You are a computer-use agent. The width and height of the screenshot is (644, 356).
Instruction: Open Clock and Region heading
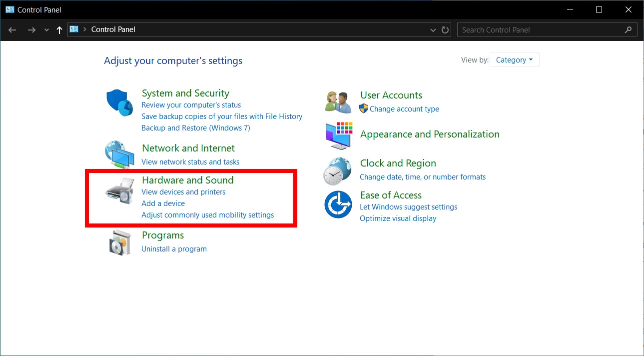click(x=398, y=163)
